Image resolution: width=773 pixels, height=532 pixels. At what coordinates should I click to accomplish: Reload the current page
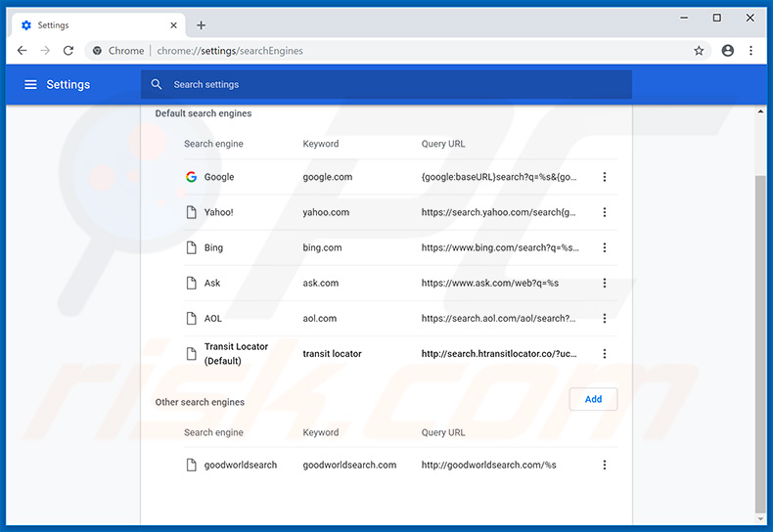[68, 50]
